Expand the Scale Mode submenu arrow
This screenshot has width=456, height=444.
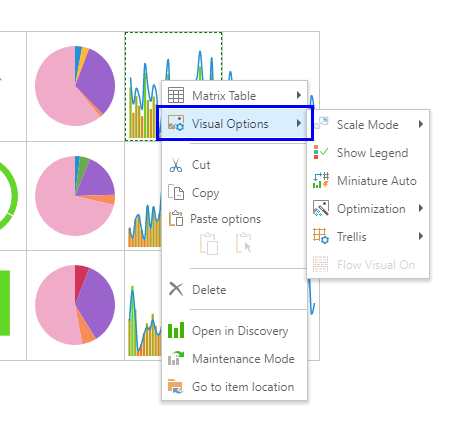pyautogui.click(x=421, y=124)
